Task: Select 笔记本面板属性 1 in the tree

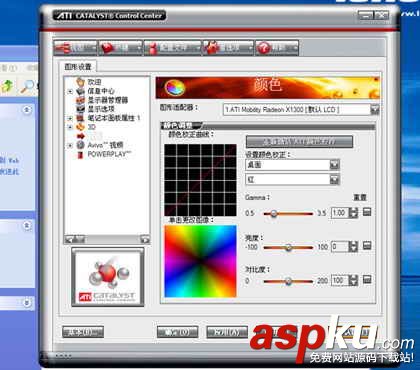Action: 114,118
